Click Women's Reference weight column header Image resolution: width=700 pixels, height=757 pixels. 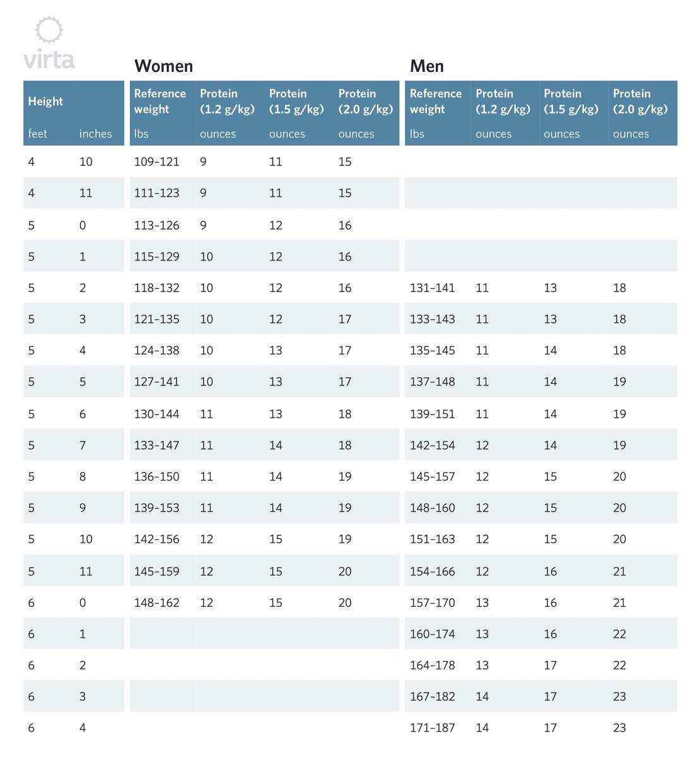[160, 101]
